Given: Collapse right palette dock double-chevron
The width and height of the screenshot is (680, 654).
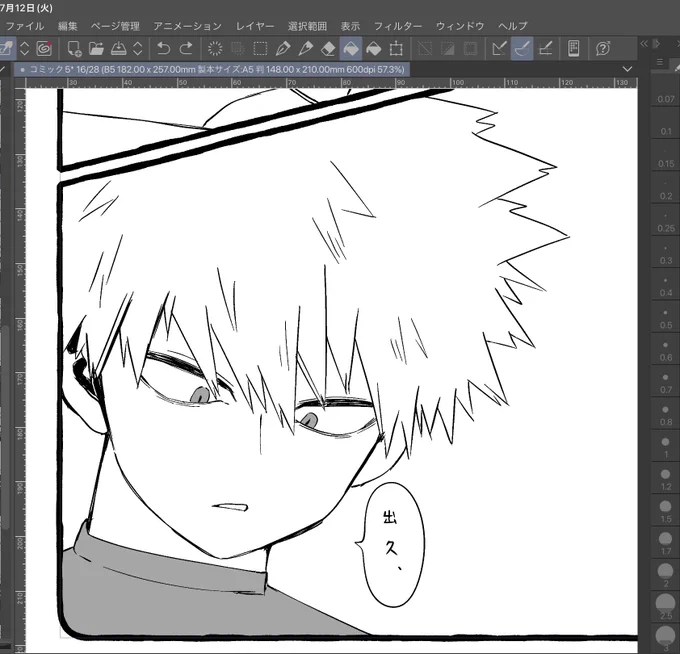Looking at the screenshot, I should pyautogui.click(x=644, y=43).
